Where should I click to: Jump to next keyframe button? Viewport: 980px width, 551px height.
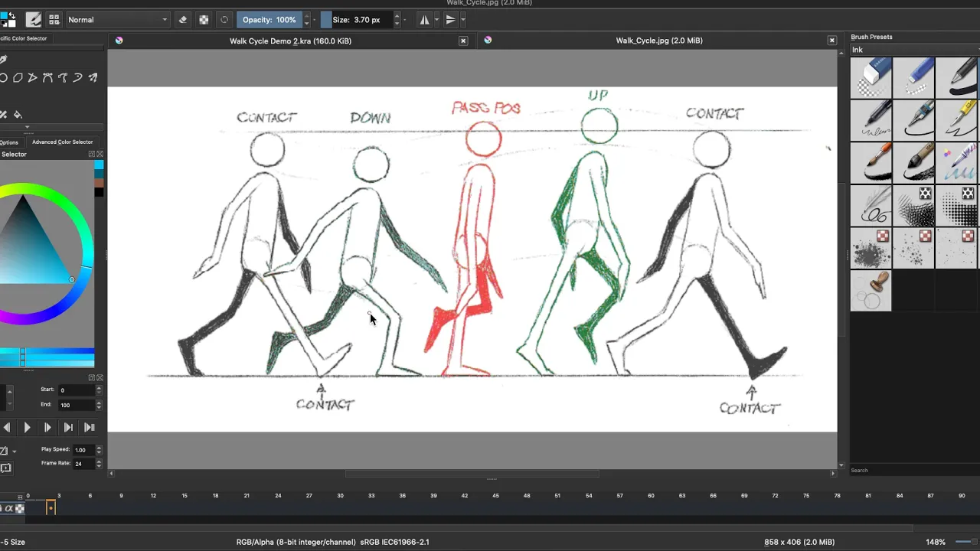(68, 427)
